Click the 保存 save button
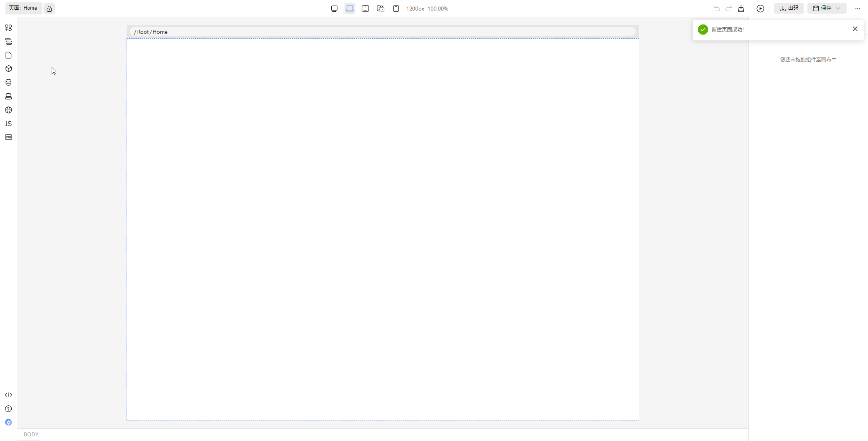Viewport: 868px width, 441px height. click(822, 9)
